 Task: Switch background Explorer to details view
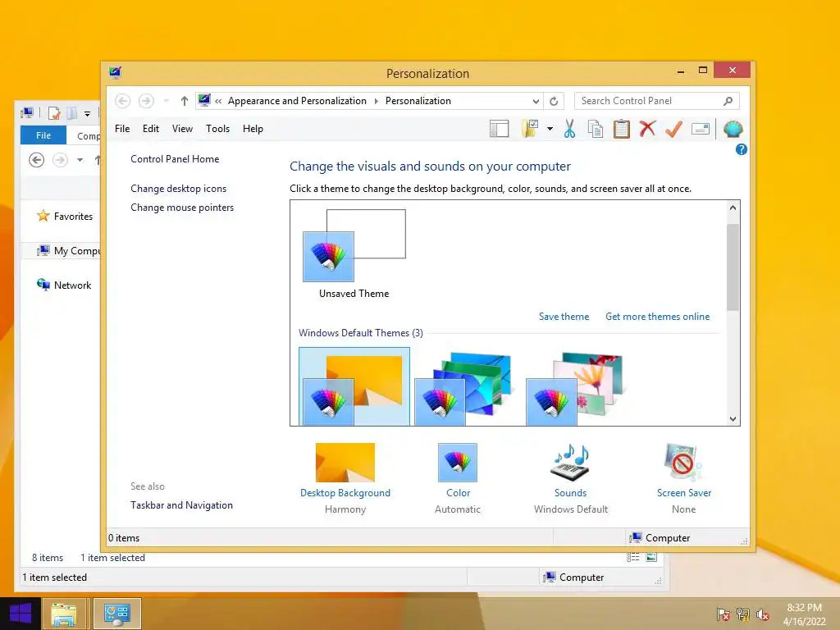pyautogui.click(x=632, y=557)
